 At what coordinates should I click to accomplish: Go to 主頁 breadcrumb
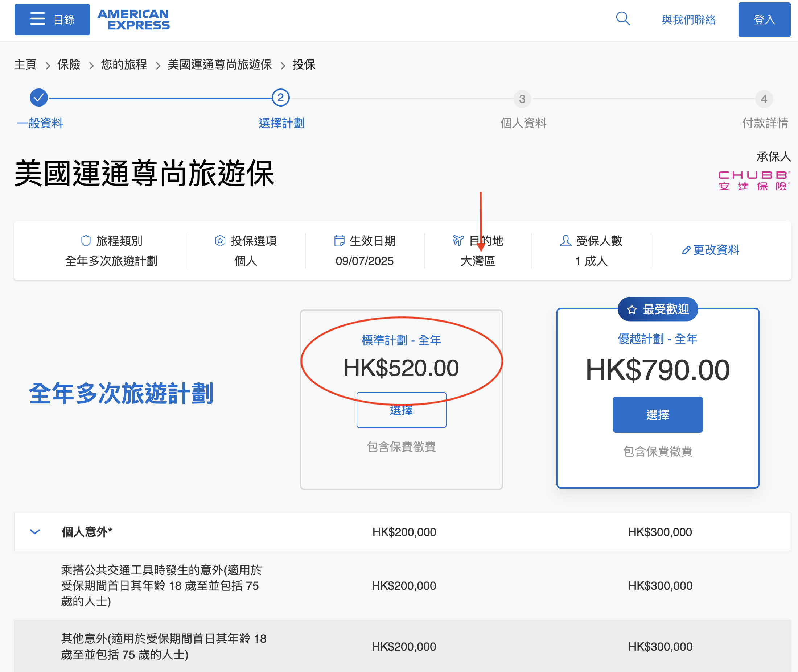25,65
